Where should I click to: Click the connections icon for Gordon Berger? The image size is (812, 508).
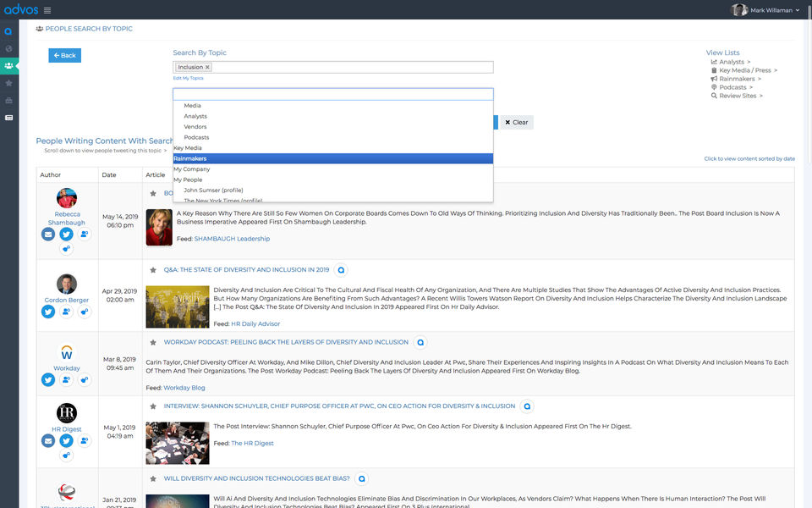[x=85, y=312]
